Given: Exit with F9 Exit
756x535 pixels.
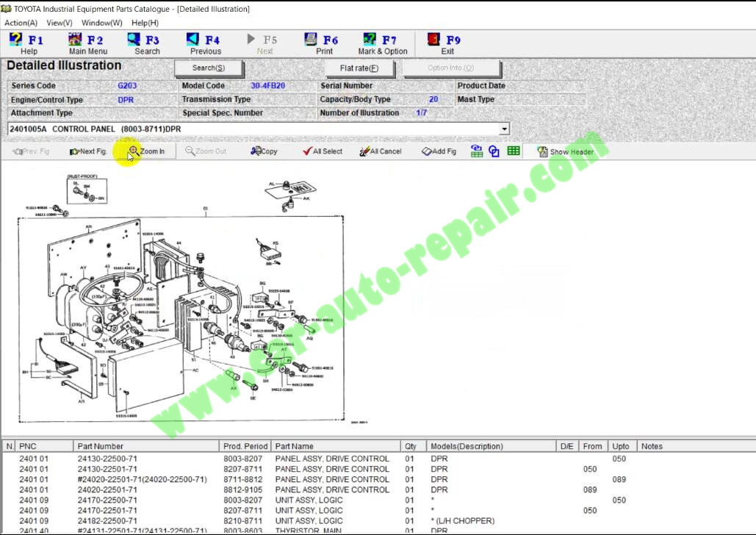Looking at the screenshot, I should pyautogui.click(x=446, y=44).
